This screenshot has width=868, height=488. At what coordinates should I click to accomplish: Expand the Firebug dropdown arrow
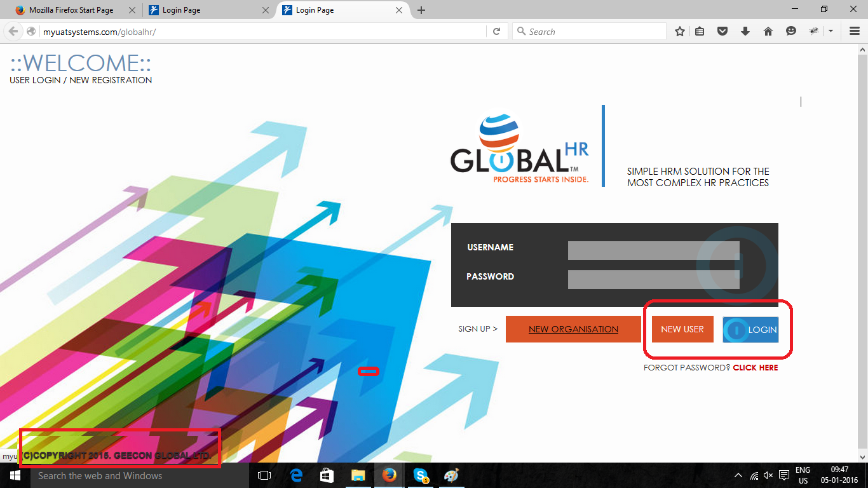pyautogui.click(x=830, y=31)
